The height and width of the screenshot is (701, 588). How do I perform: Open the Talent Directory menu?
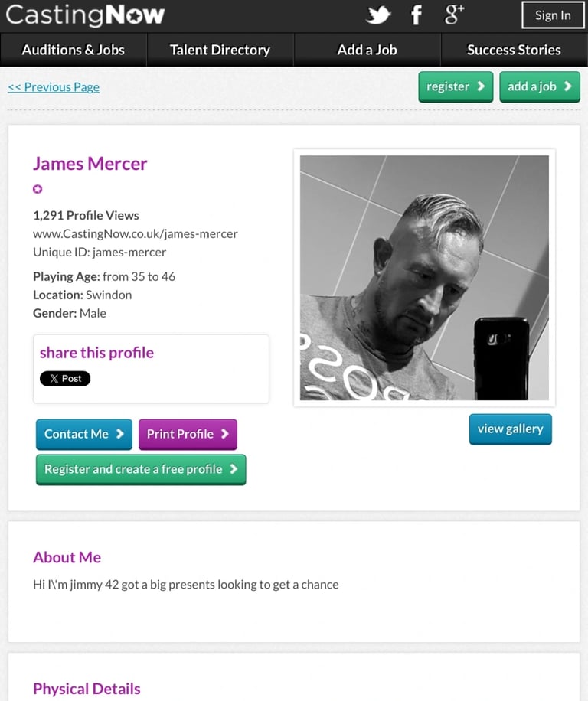click(x=220, y=50)
